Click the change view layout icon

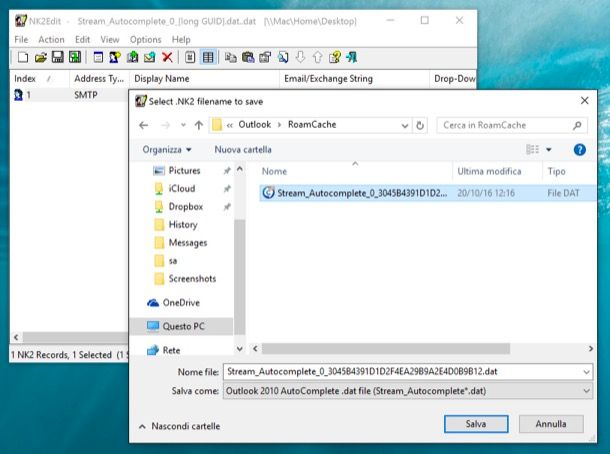(533, 149)
